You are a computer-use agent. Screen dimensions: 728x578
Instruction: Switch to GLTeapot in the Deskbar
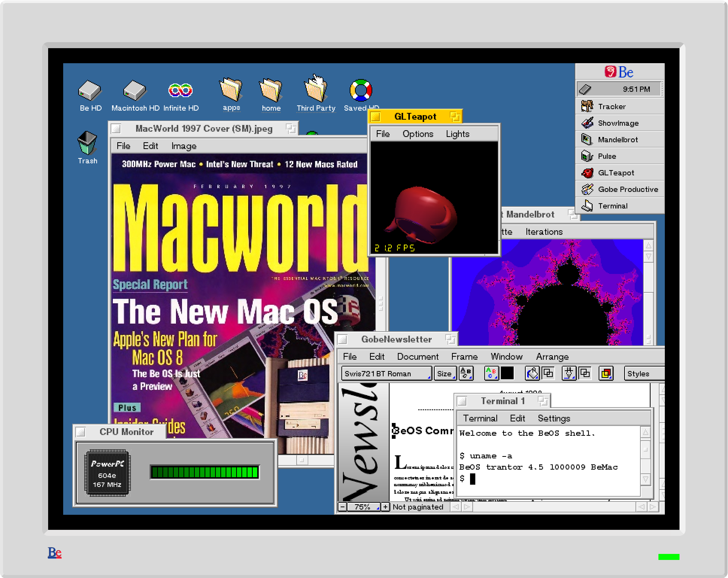coord(620,173)
